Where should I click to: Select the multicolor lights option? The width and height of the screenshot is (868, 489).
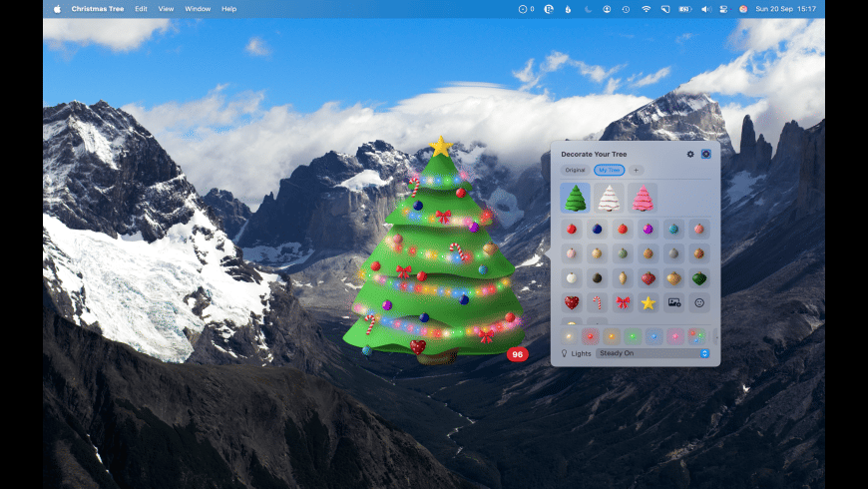tap(697, 336)
